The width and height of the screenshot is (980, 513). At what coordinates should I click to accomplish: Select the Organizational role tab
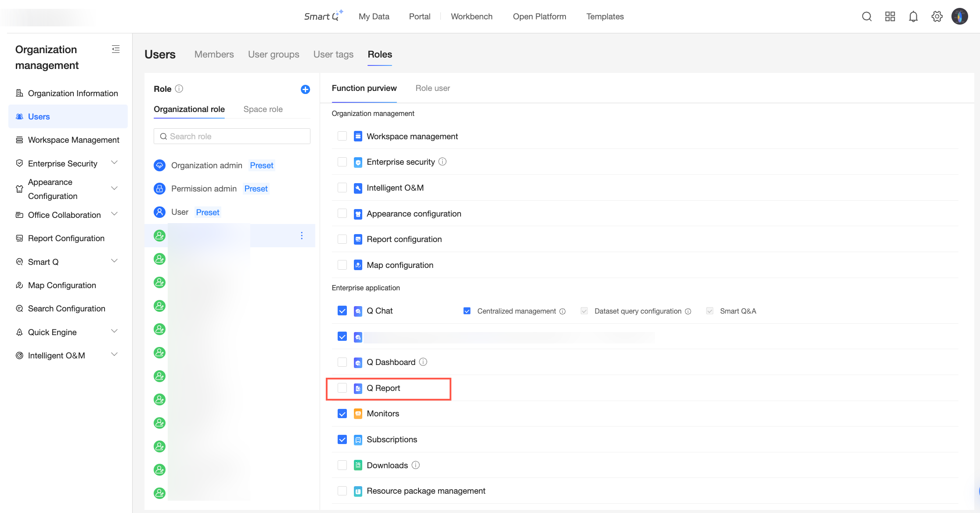(x=189, y=109)
